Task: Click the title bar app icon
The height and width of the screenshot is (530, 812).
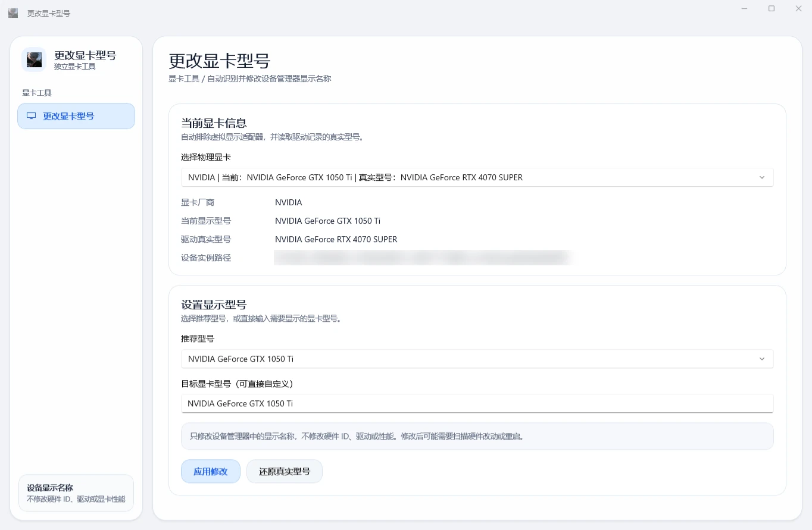Action: point(13,12)
